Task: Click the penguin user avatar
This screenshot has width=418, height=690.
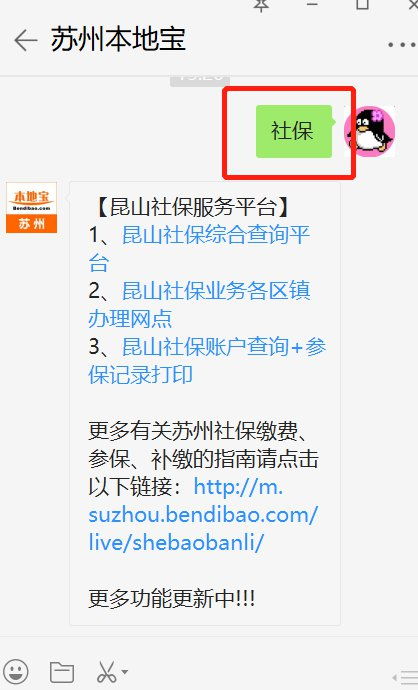Action: (x=370, y=131)
